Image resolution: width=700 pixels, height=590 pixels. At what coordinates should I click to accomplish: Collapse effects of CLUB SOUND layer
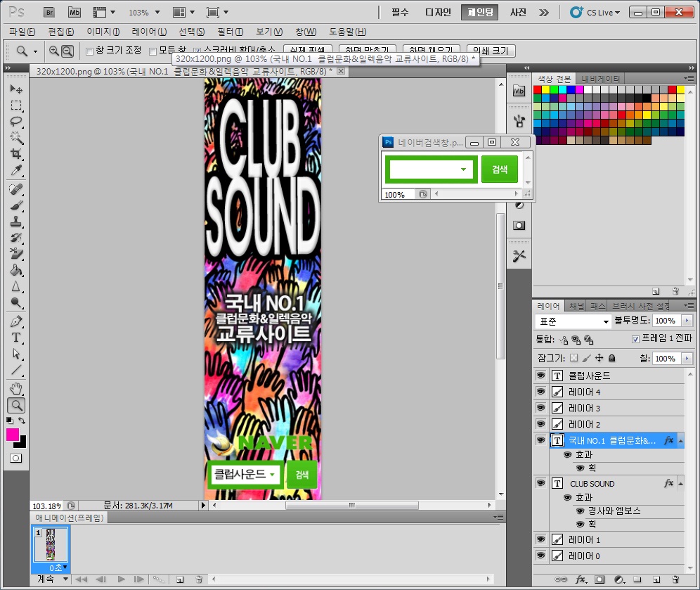tap(680, 483)
